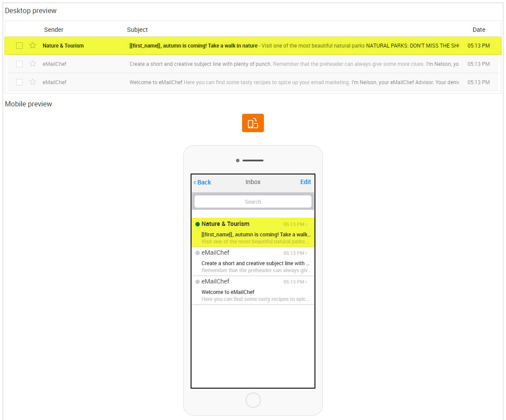Tick the checkbox for 'Welcome to eMailChef' email
Image resolution: width=506 pixels, height=420 pixels.
click(19, 82)
